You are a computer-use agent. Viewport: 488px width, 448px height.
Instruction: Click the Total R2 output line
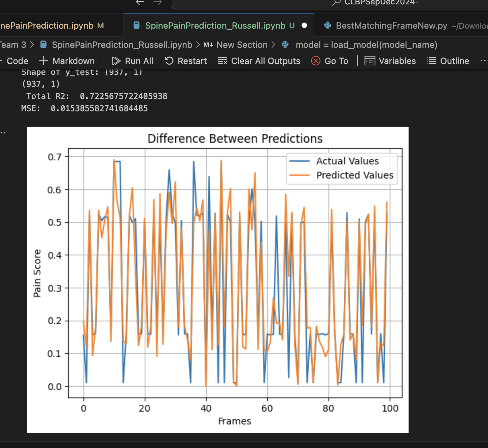coord(97,96)
